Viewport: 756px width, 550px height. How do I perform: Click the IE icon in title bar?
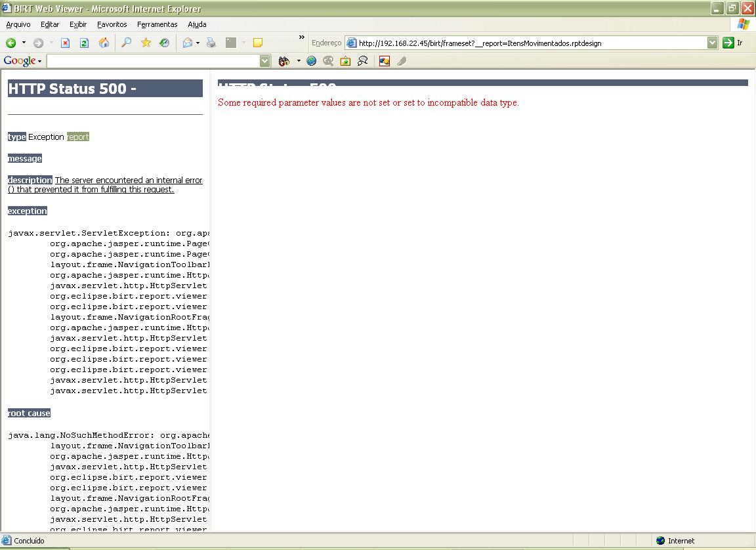tap(7, 8)
